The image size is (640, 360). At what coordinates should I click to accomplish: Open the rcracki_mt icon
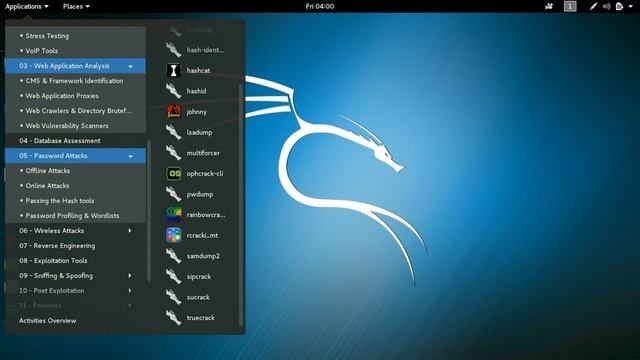[x=173, y=235]
